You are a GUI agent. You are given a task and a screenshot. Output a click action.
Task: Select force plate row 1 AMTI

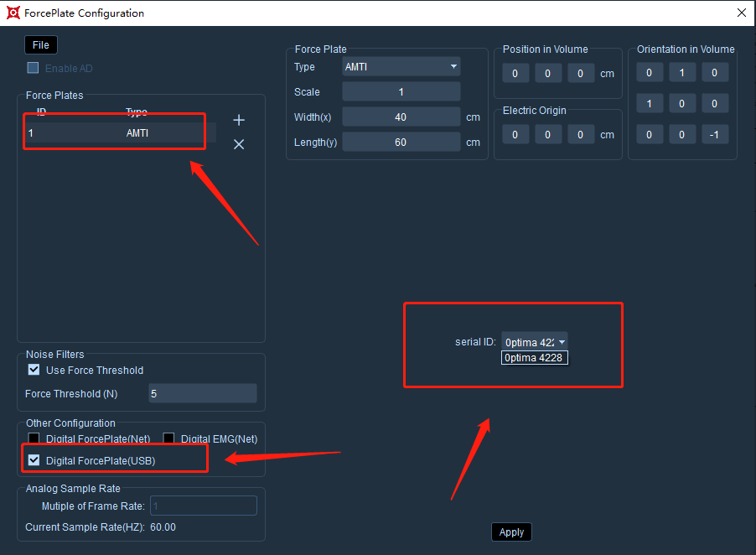click(120, 133)
